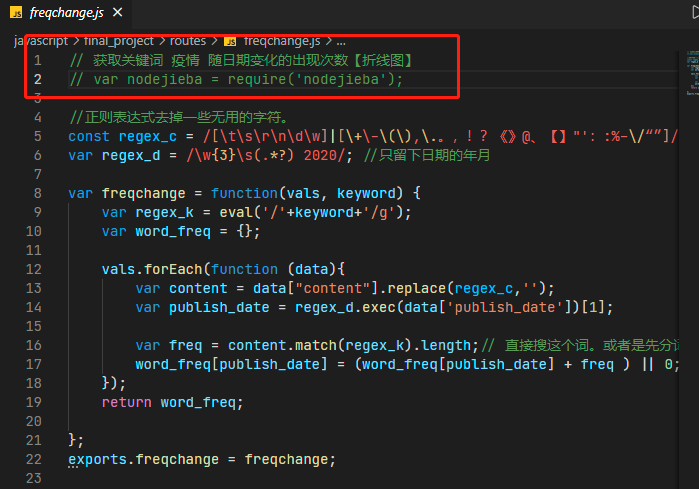Click line number 22 in the gutter
Screen dimensions: 699x489
[x=34, y=459]
